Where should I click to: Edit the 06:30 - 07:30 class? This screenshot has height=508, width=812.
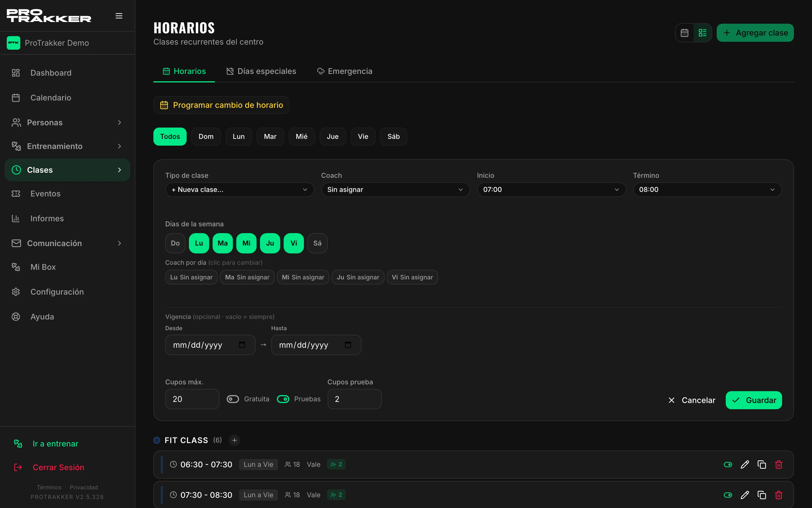(x=745, y=464)
